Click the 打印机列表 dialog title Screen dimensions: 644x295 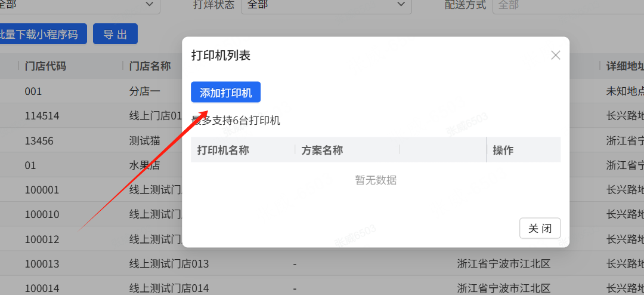pyautogui.click(x=221, y=56)
